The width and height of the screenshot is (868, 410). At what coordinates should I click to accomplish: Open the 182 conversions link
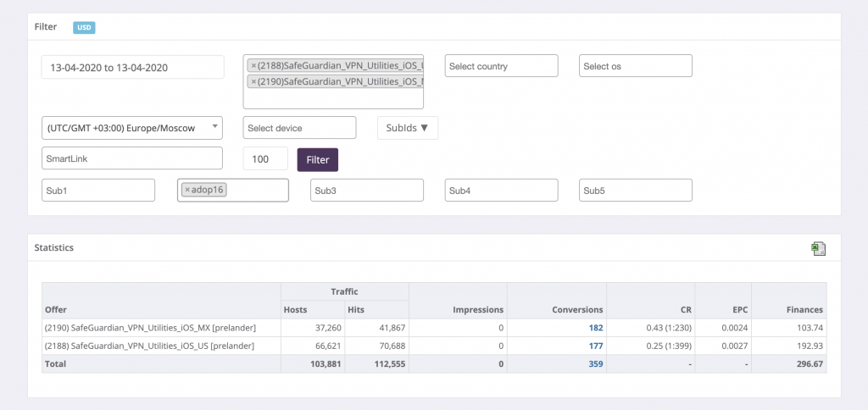pos(595,327)
